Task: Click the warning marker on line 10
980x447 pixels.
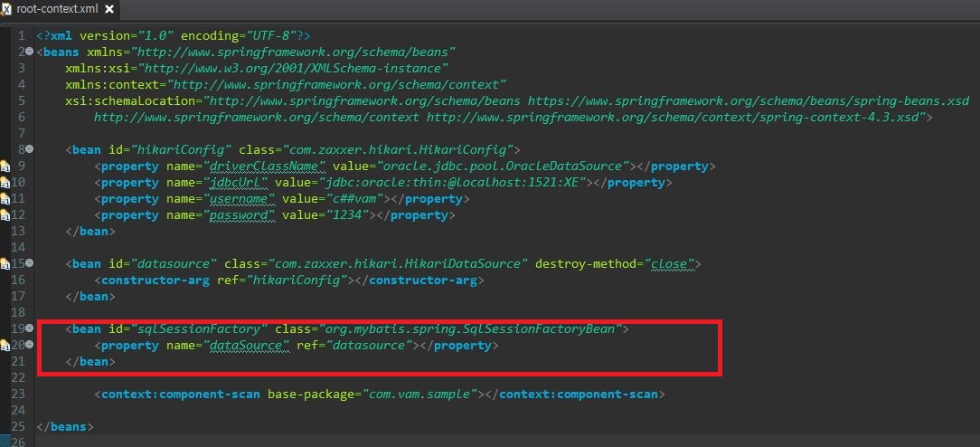Action: (x=5, y=183)
